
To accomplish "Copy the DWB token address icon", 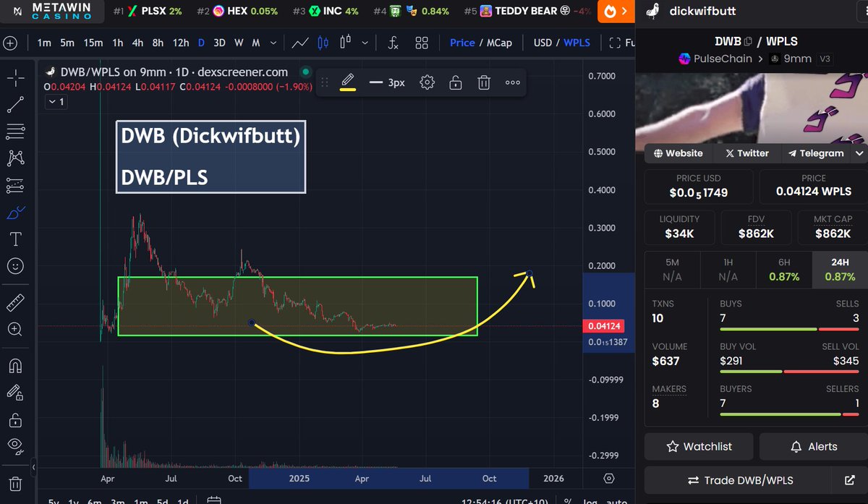I will (x=748, y=41).
